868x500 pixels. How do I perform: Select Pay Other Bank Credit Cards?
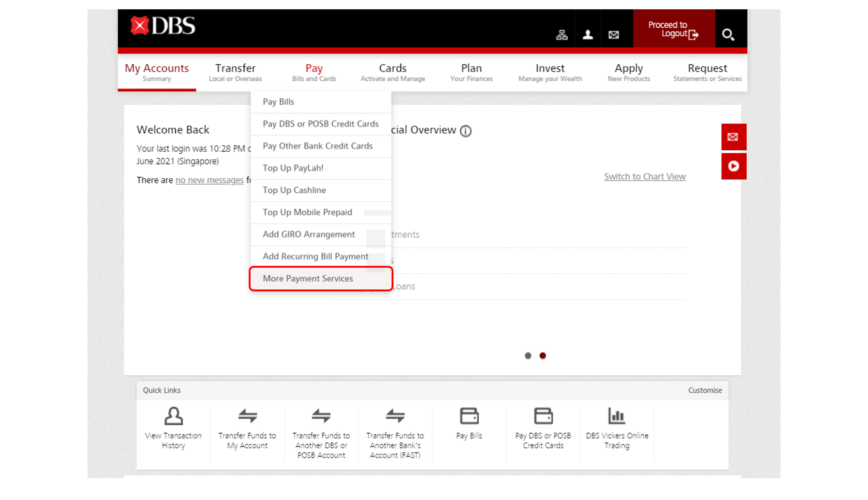[x=321, y=146]
